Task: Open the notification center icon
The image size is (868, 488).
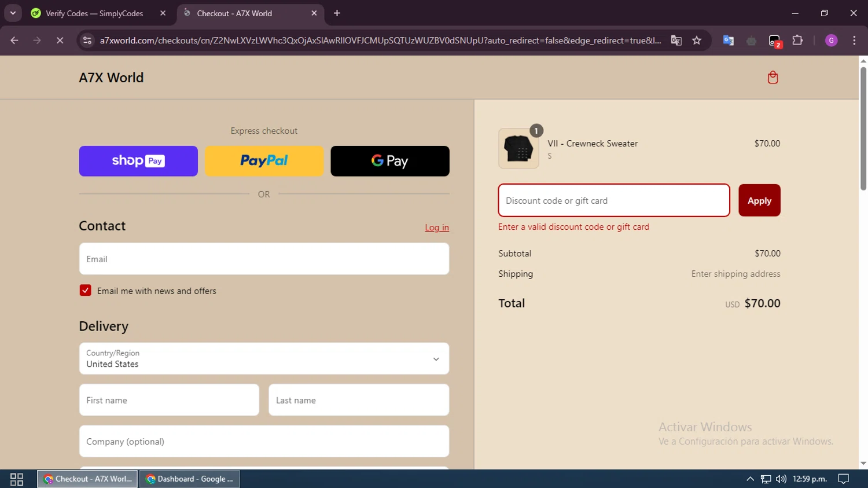Action: point(844,479)
